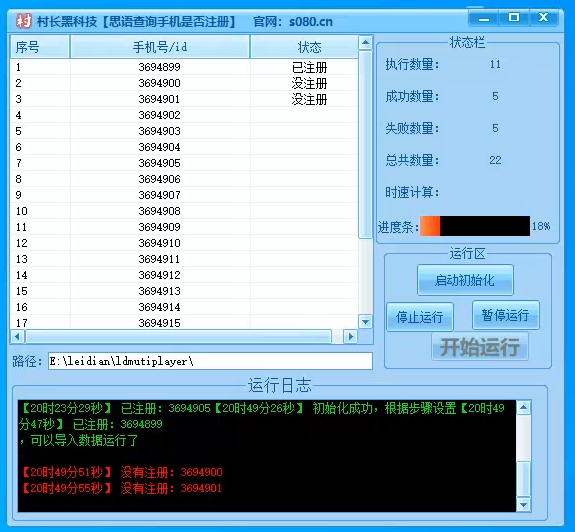The image size is (575, 532).
Task: Minimize the application window
Action: pyautogui.click(x=484, y=18)
